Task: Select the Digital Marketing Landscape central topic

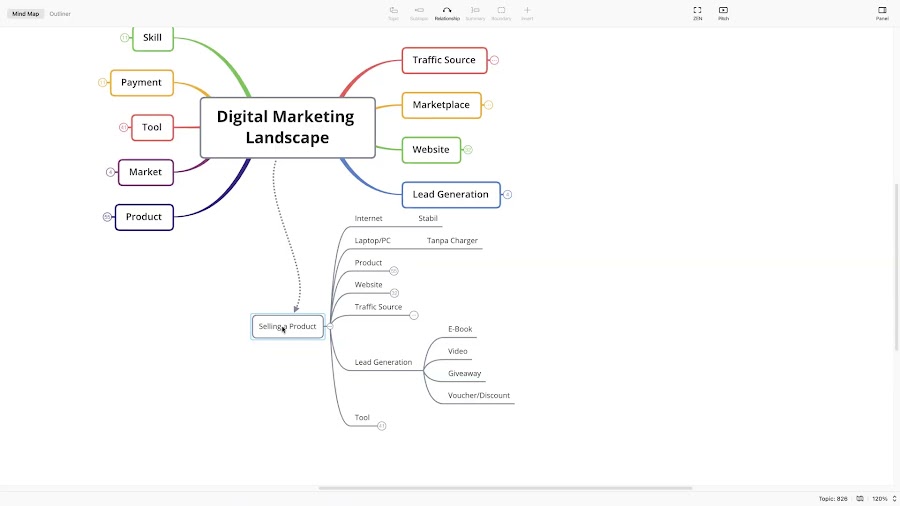Action: point(288,127)
